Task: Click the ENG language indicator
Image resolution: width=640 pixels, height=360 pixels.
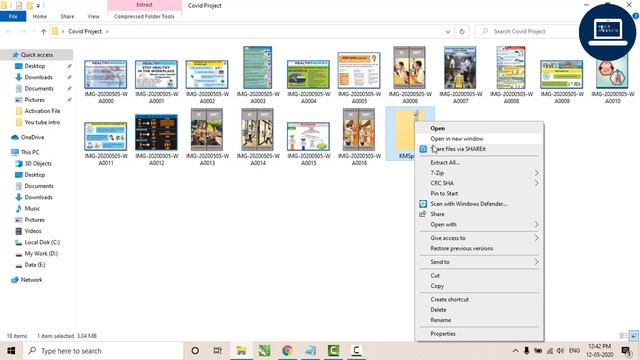Action: tap(574, 351)
